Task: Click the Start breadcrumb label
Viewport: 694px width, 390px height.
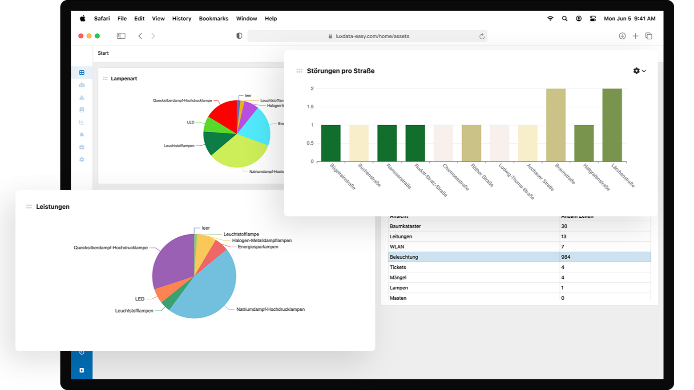Action: (x=103, y=53)
